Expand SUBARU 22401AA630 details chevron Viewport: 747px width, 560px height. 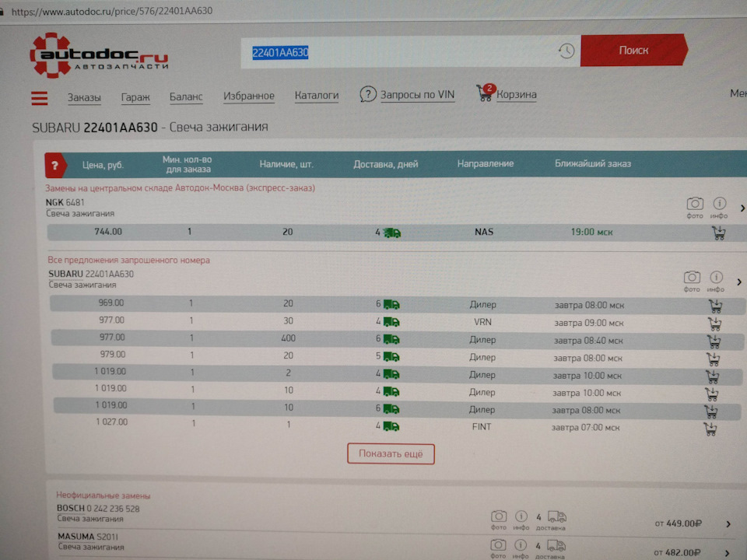[x=739, y=282]
